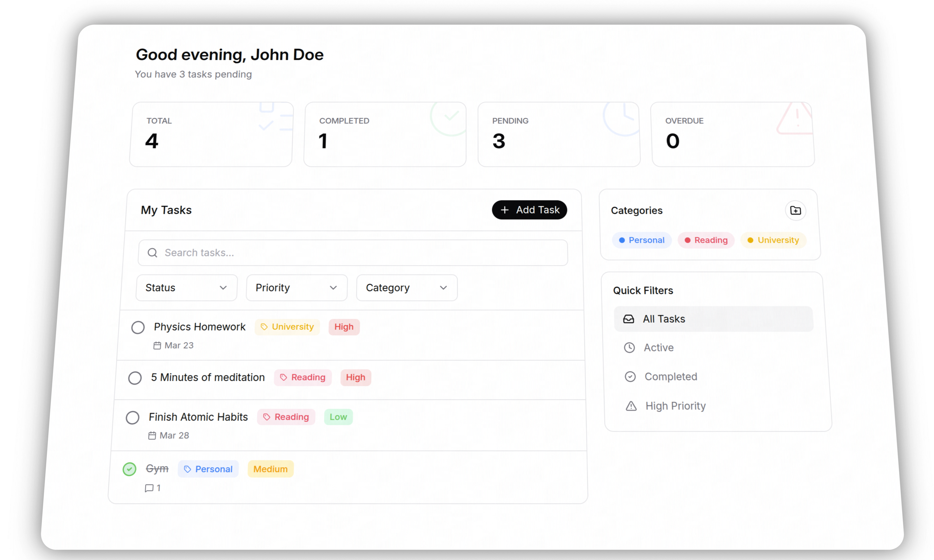The image size is (934, 560).
Task: Select the University category chip
Action: tap(773, 240)
